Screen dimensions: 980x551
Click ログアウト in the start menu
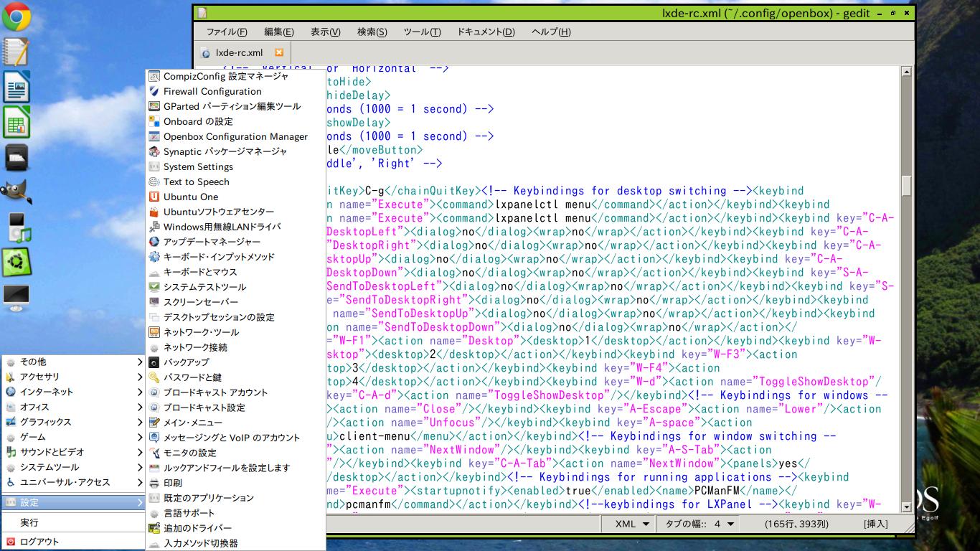[39, 542]
